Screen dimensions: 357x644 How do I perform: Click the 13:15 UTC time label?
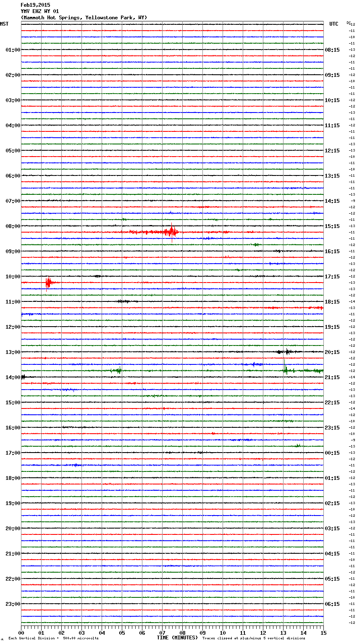coord(332,176)
